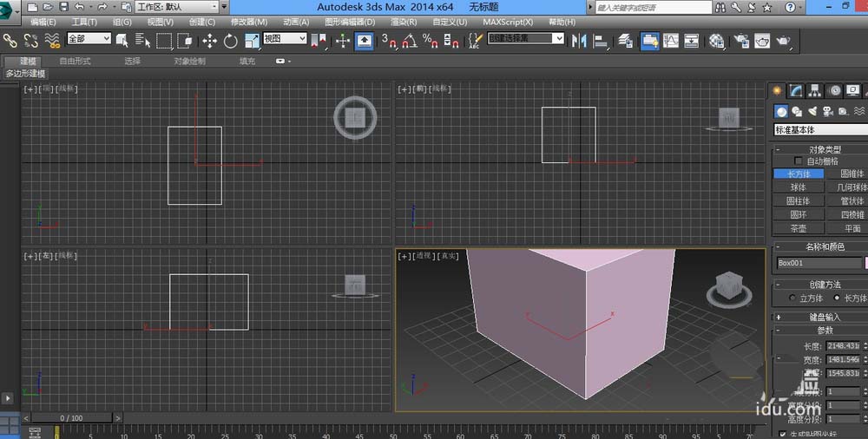This screenshot has height=439, width=868.
Task: Click the 茶壶 object type button
Action: [x=798, y=229]
